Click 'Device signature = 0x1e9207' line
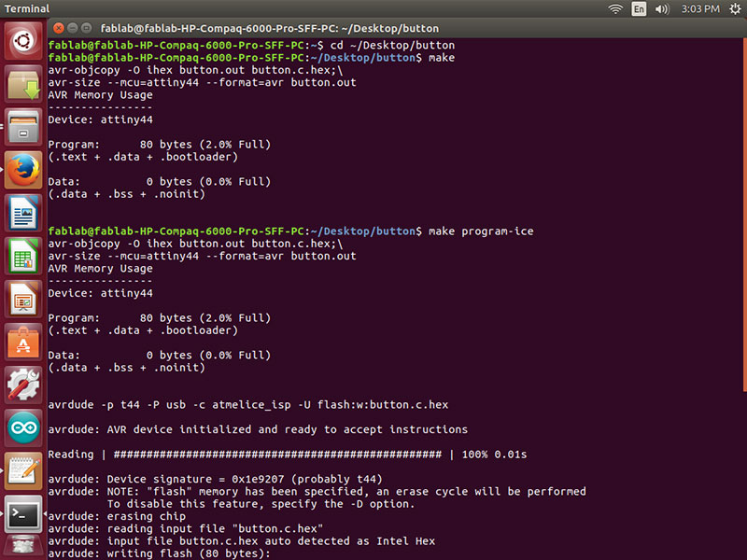 215,479
